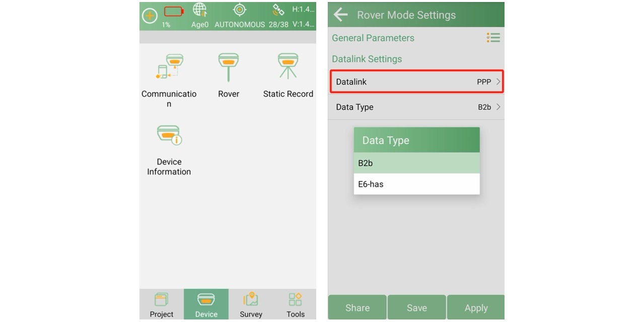Tap the yellow plus circle icon
The height and width of the screenshot is (322, 644).
click(150, 16)
